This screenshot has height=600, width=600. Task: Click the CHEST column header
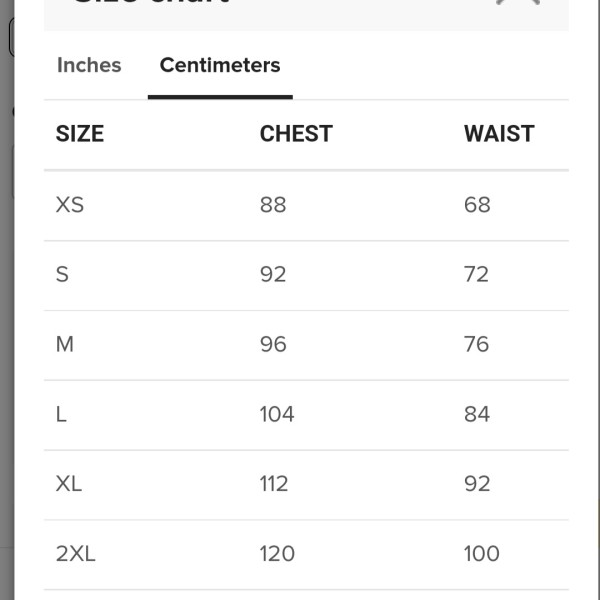point(296,134)
